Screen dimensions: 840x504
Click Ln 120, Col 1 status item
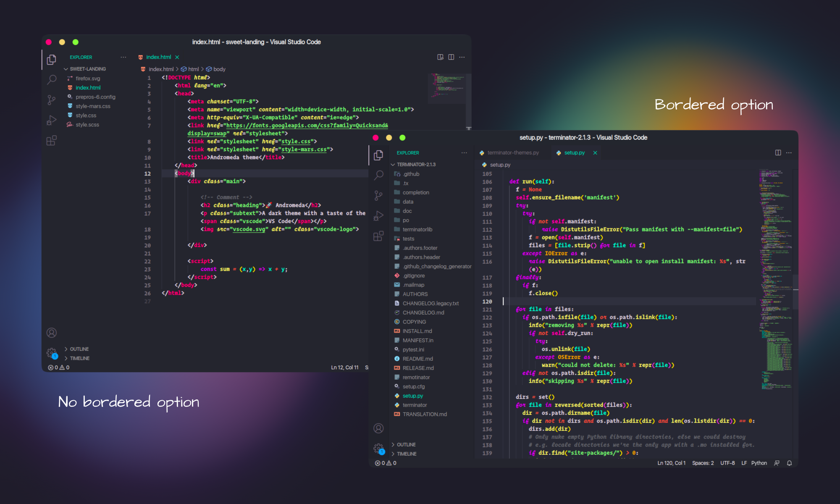click(x=671, y=463)
